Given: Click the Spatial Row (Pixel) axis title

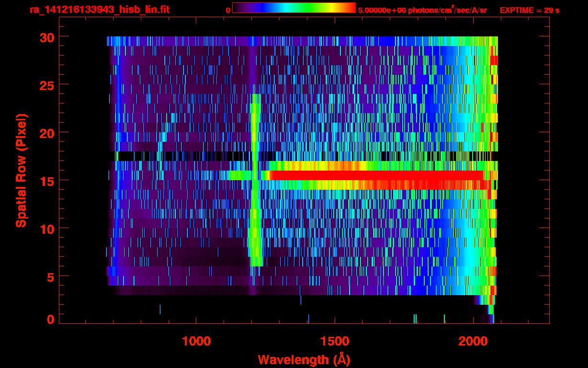Looking at the screenshot, I should (21, 170).
